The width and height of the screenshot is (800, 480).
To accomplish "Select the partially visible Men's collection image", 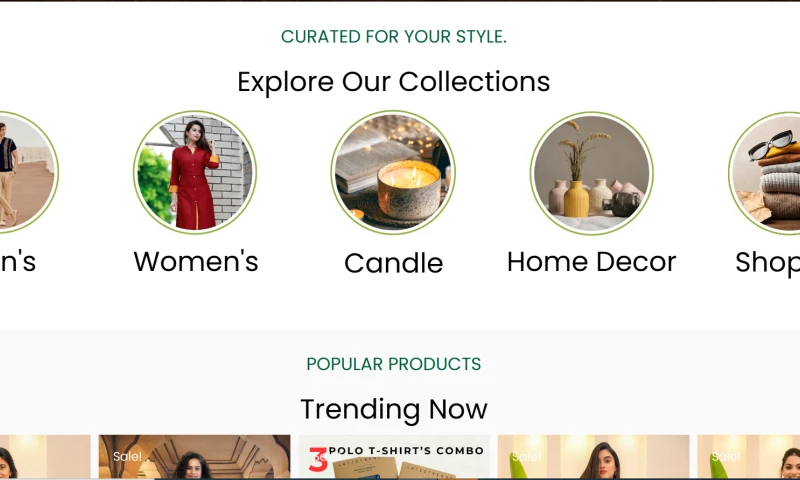I will point(28,172).
